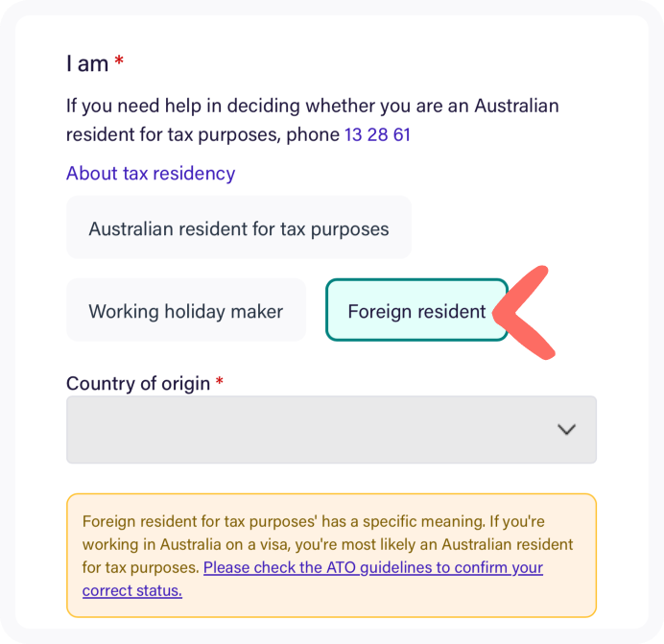Click the "Country of origin" field label

click(x=138, y=384)
